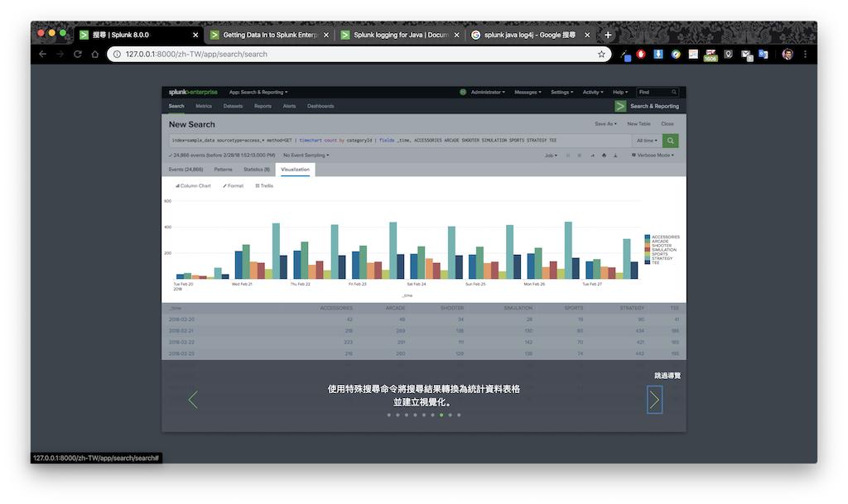
Task: Click the browser Back arrow
Action: click(43, 54)
